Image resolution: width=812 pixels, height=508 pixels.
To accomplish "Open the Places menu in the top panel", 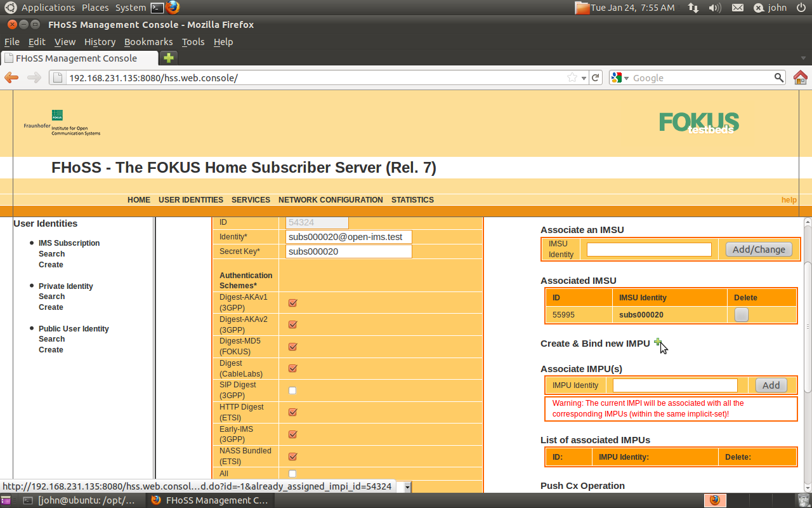I will click(x=95, y=8).
